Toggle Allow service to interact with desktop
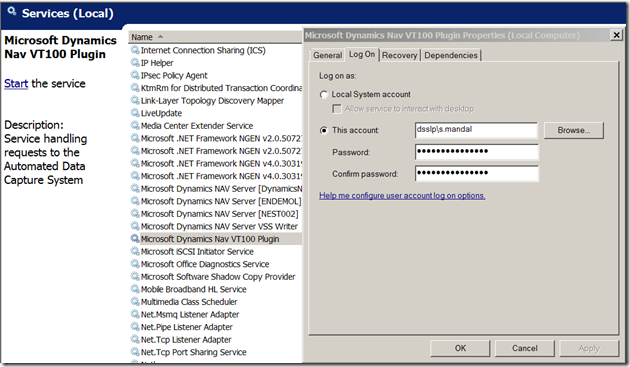 click(x=337, y=109)
